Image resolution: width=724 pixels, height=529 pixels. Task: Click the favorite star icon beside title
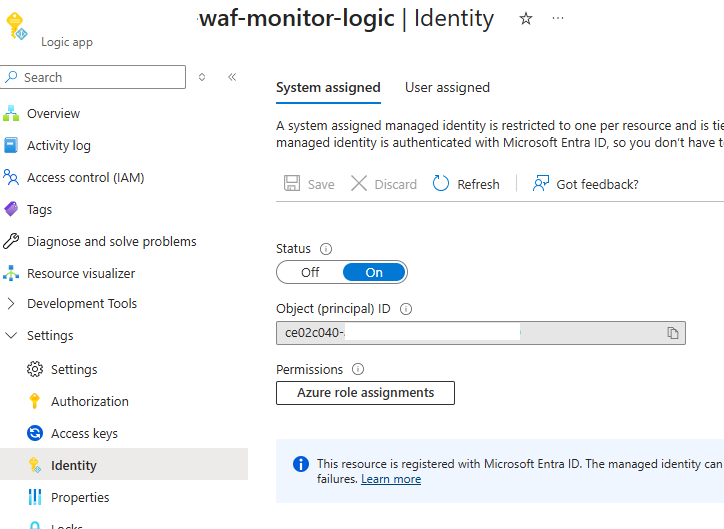pos(526,19)
